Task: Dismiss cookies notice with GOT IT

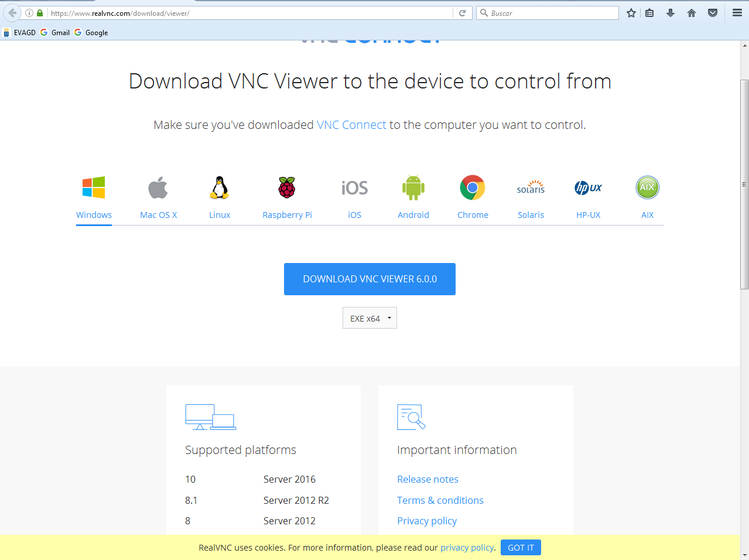Action: [520, 547]
